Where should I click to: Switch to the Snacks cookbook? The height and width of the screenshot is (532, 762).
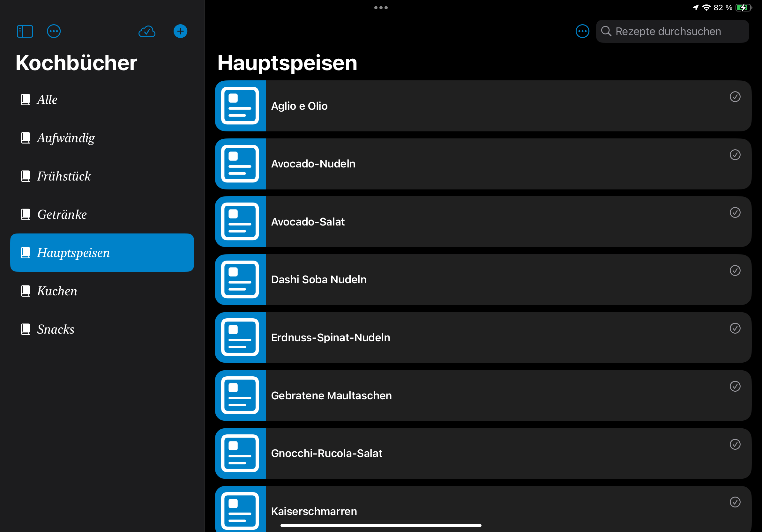[56, 329]
